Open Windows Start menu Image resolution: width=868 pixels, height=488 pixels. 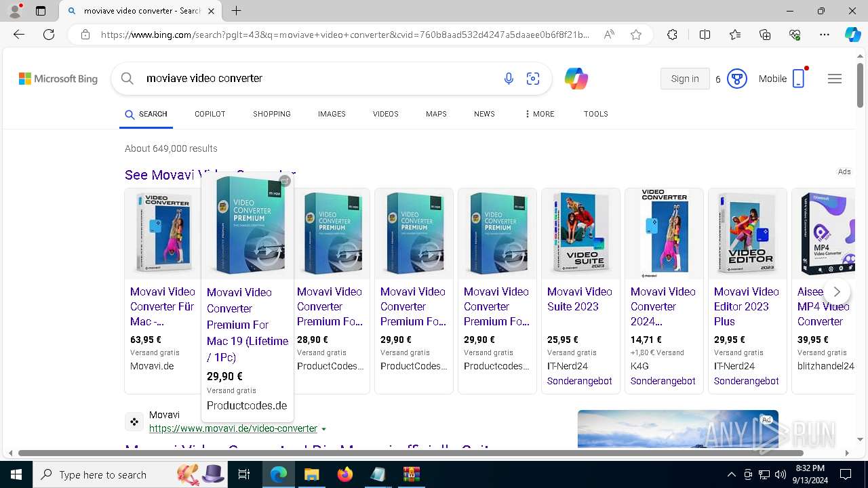[16, 474]
